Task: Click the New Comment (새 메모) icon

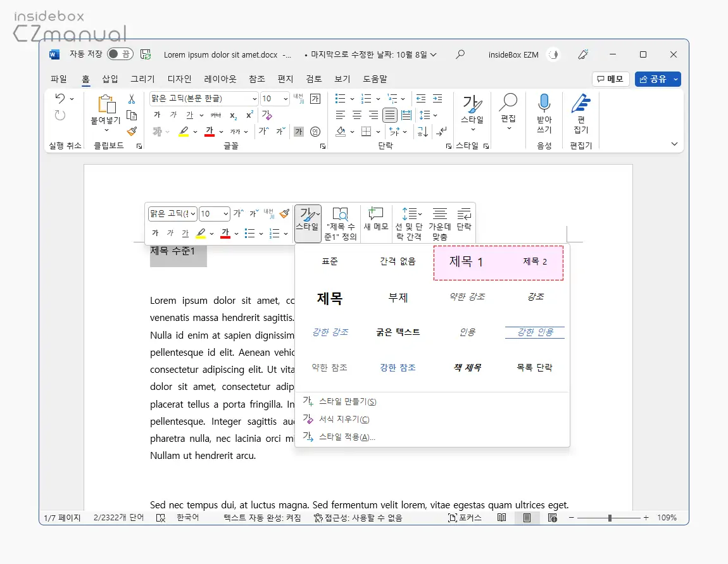Action: coord(376,214)
